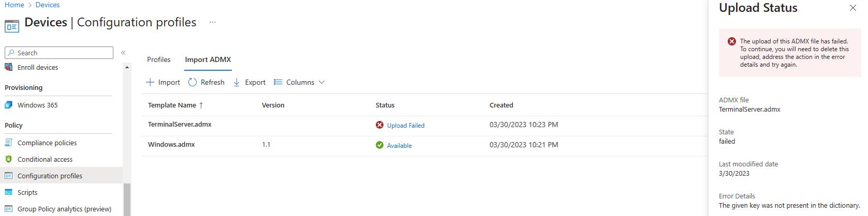The image size is (868, 216).
Task: Click the Import plus icon
Action: coord(150,82)
